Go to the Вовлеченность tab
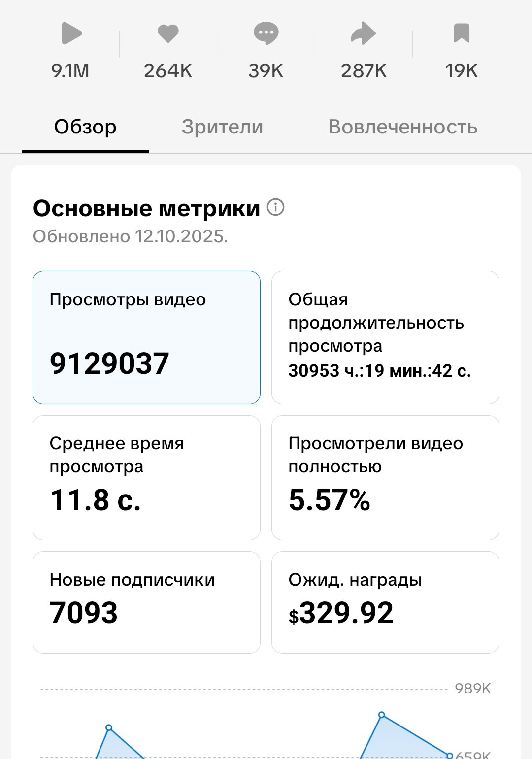Viewport: 532px width, 759px height. click(402, 127)
